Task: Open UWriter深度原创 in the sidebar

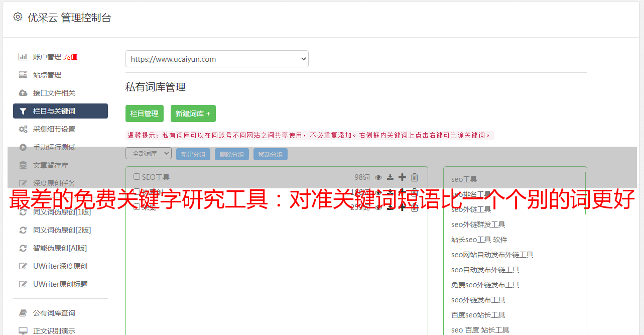Action: click(x=60, y=266)
